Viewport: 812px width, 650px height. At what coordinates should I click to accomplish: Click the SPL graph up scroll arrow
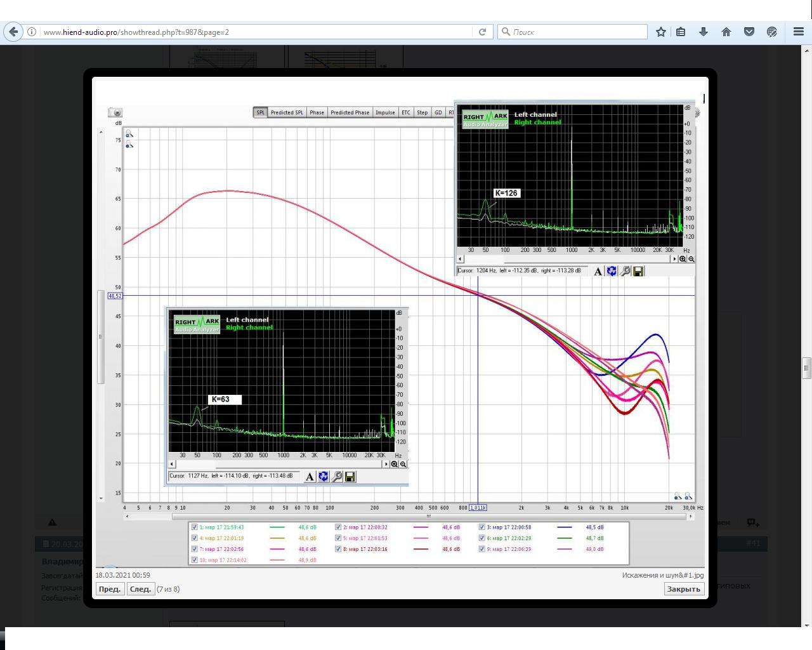pos(100,132)
